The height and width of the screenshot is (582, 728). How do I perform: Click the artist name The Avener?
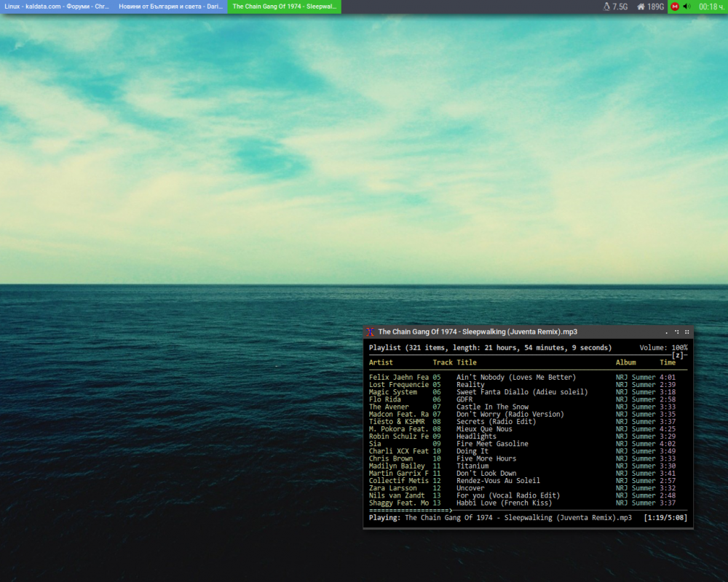click(389, 407)
